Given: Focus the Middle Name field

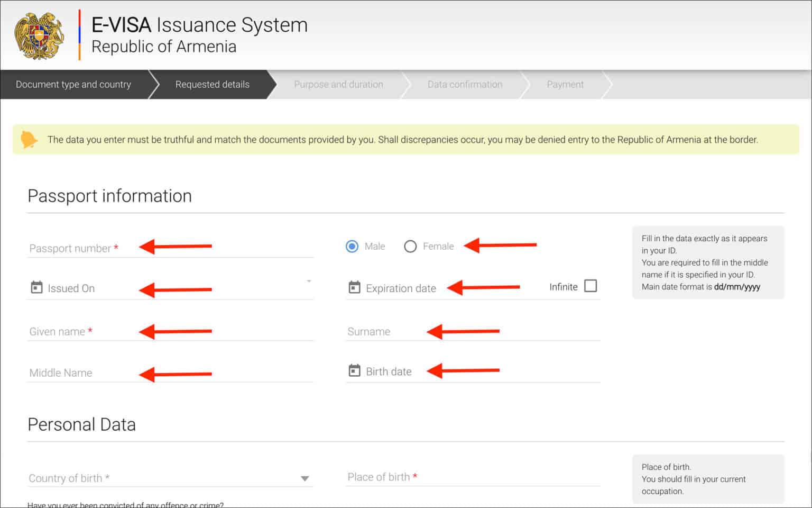Looking at the screenshot, I should point(169,373).
